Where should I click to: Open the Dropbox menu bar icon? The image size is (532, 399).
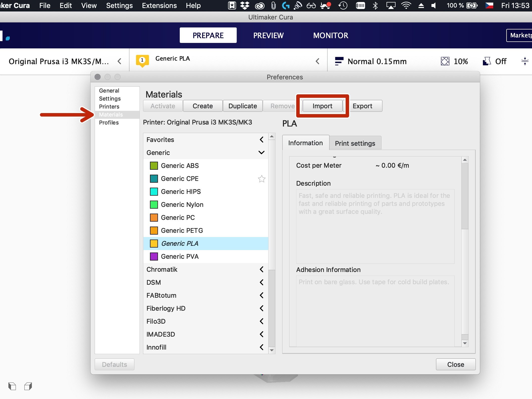245,5
